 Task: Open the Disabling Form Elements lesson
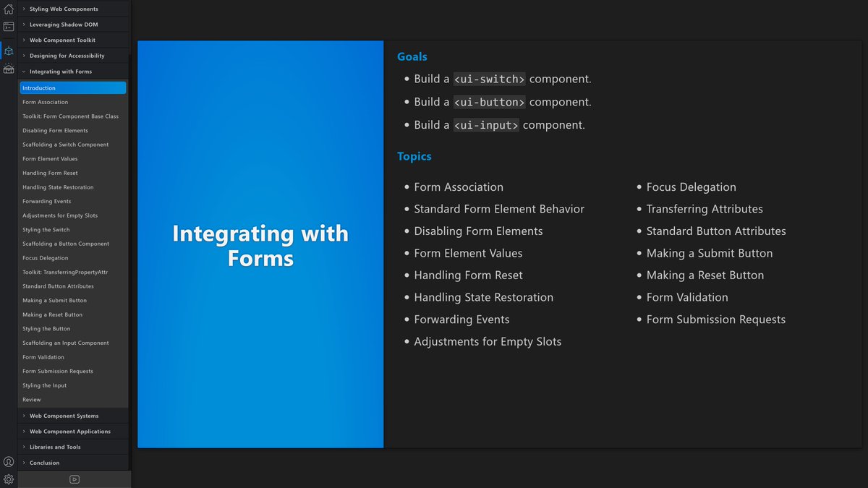coord(73,131)
